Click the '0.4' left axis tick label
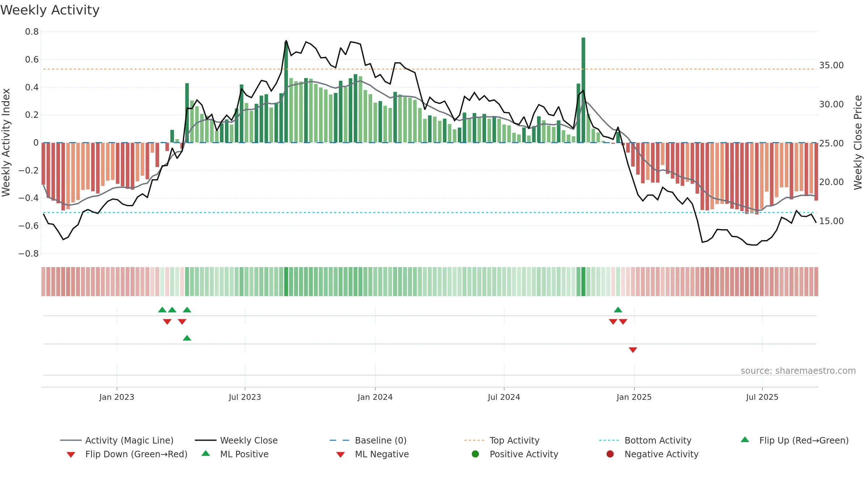868x488 pixels. pyautogui.click(x=32, y=87)
